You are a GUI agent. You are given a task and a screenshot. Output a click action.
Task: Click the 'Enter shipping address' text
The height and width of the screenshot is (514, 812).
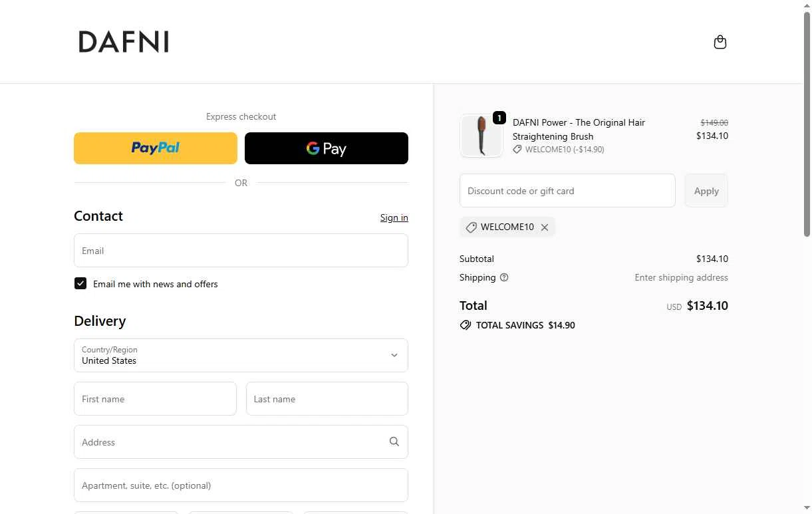pyautogui.click(x=681, y=278)
